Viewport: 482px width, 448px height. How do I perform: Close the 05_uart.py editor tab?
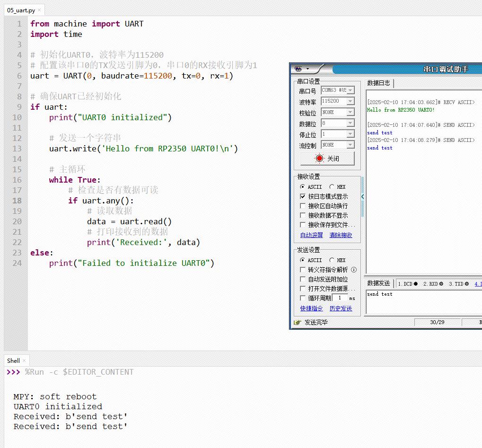[x=39, y=10]
